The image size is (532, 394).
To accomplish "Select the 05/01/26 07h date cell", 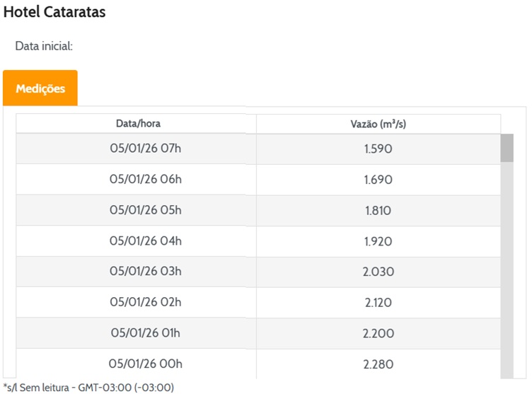I will tap(146, 149).
